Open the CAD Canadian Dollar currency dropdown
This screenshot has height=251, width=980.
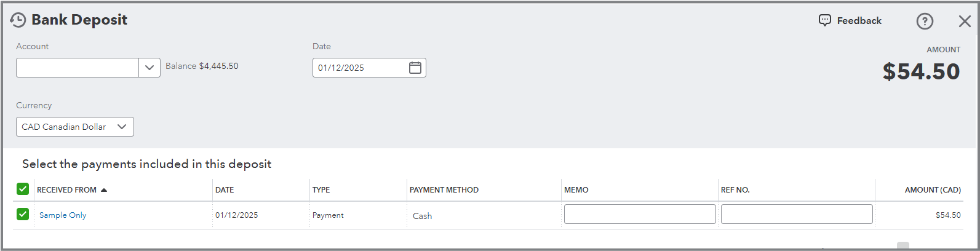75,127
